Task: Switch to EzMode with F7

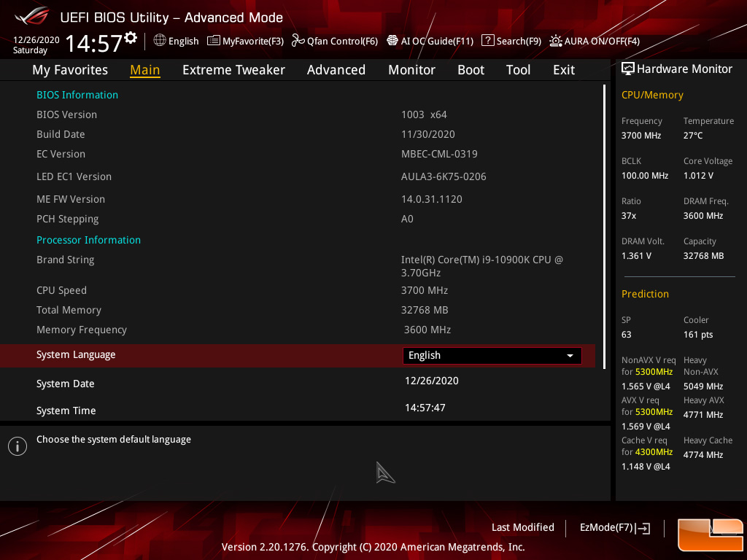Action: (614, 527)
